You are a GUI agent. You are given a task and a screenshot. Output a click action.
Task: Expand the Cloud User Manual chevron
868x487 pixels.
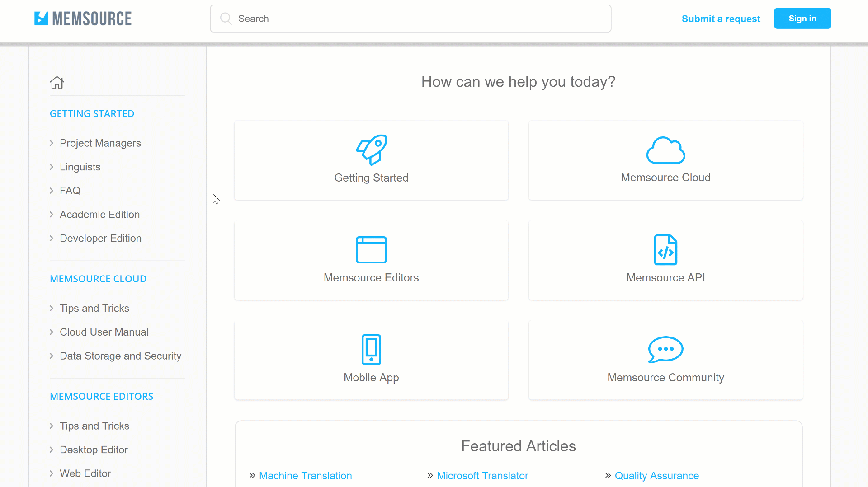click(52, 332)
